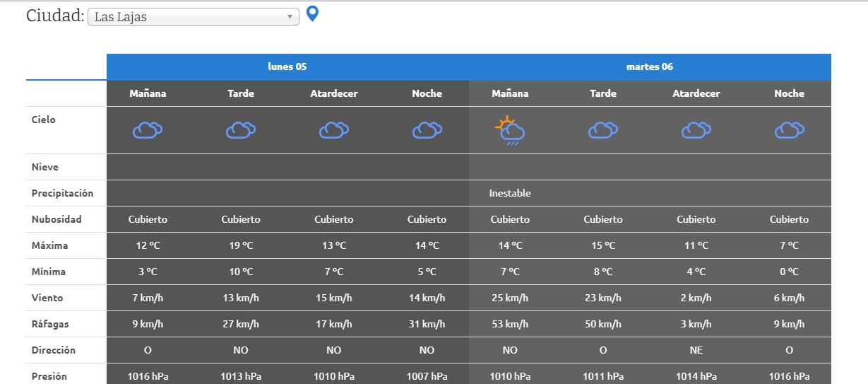Click the 31 km/h gust value
The image size is (868, 384).
pos(427,324)
